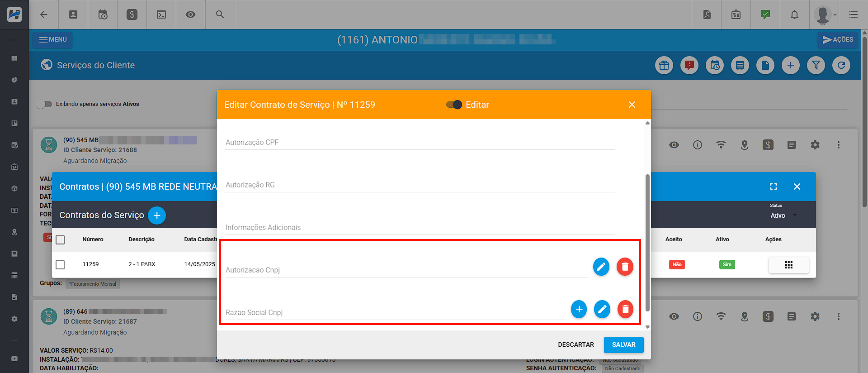
Task: Click the Não badge in Aceito column
Action: [x=677, y=264]
